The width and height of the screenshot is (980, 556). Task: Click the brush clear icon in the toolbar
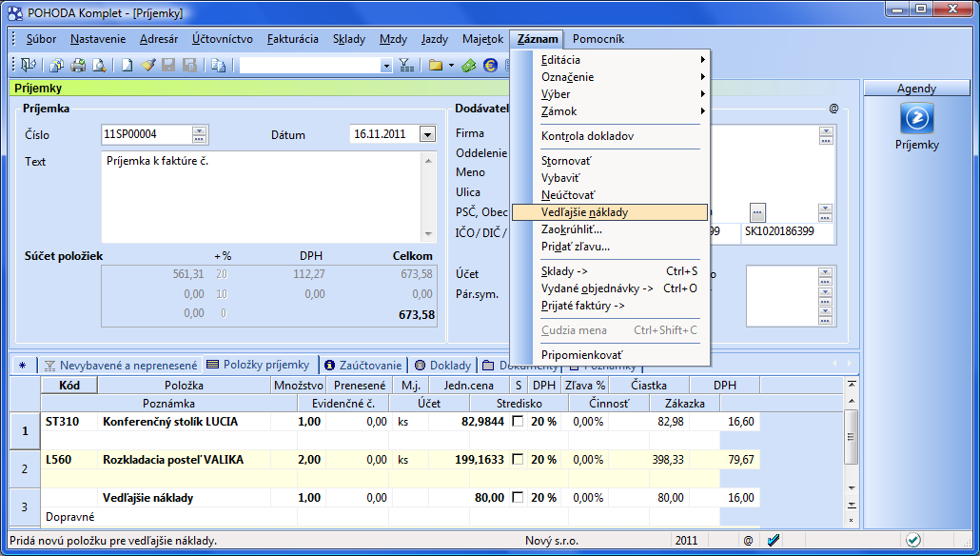point(148,65)
